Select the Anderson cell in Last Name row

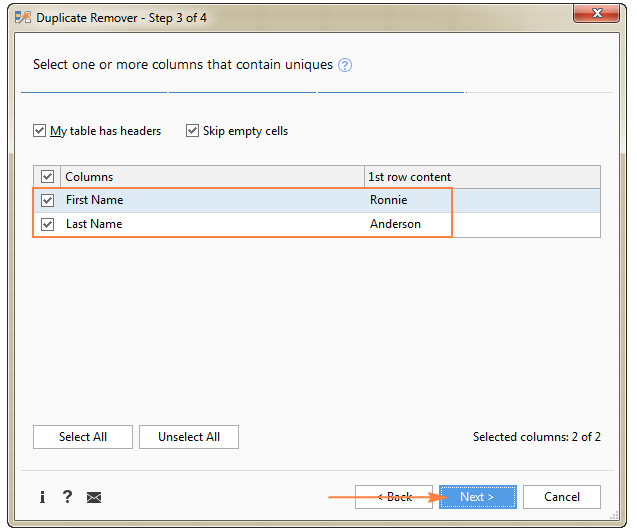pos(395,224)
